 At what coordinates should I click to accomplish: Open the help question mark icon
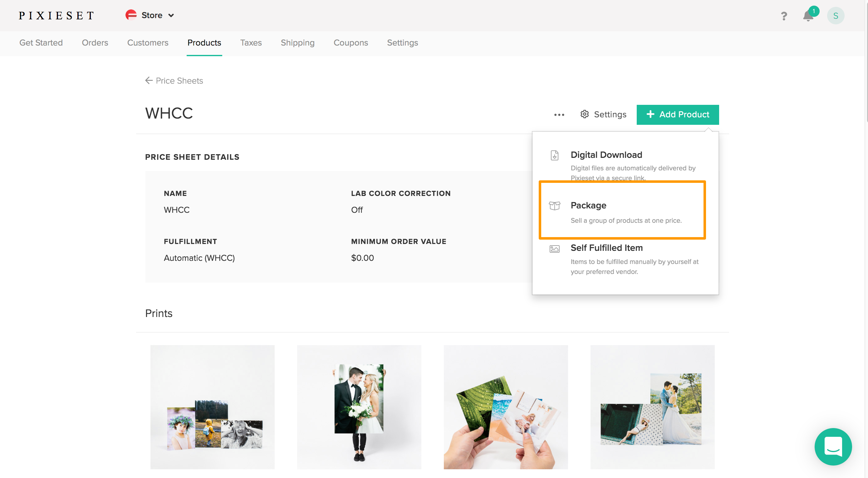point(784,16)
